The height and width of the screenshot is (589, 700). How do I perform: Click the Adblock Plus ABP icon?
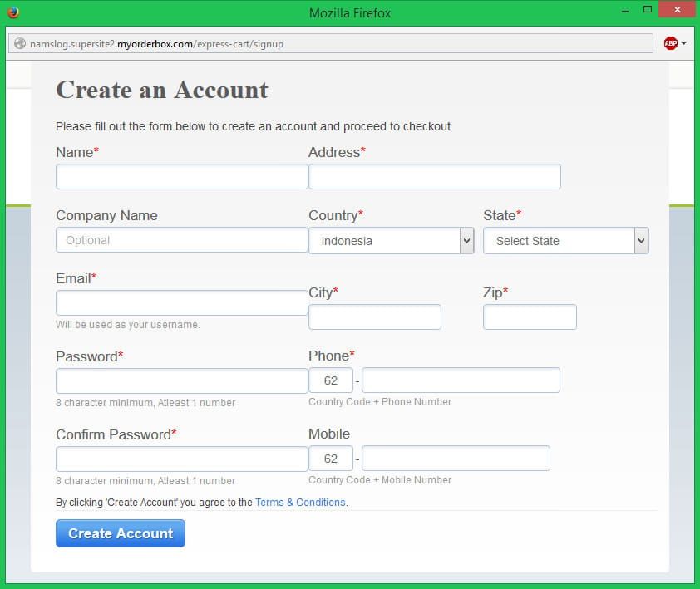coord(670,43)
